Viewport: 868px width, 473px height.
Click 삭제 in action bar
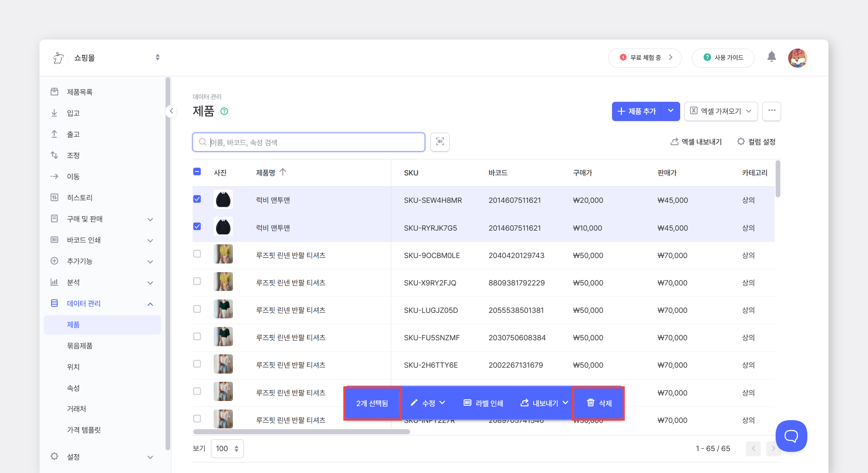click(599, 403)
